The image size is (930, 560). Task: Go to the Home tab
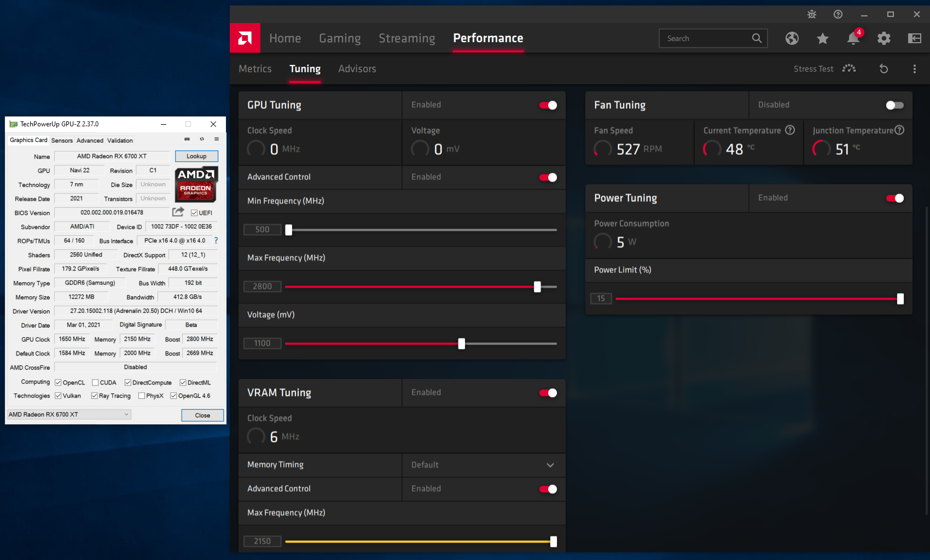click(x=285, y=38)
